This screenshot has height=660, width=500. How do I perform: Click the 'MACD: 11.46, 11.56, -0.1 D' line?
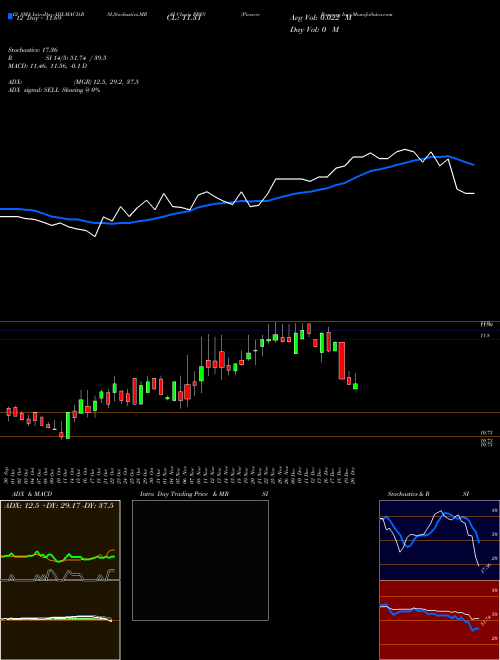pyautogui.click(x=47, y=66)
